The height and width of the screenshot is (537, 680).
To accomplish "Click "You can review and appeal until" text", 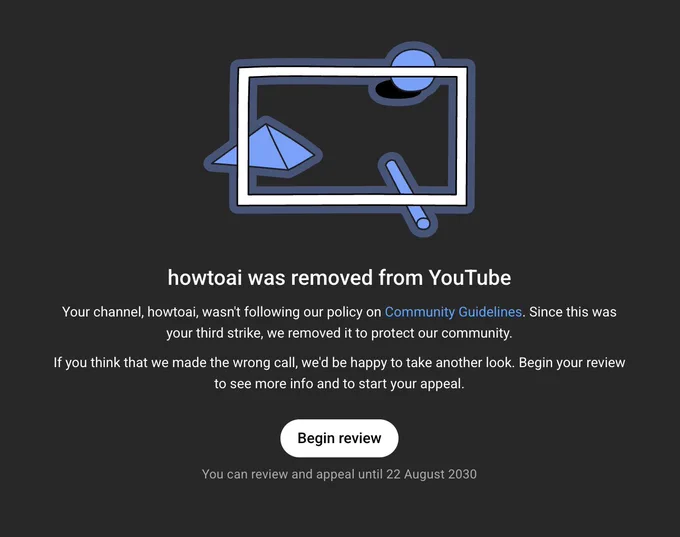I will [292, 474].
